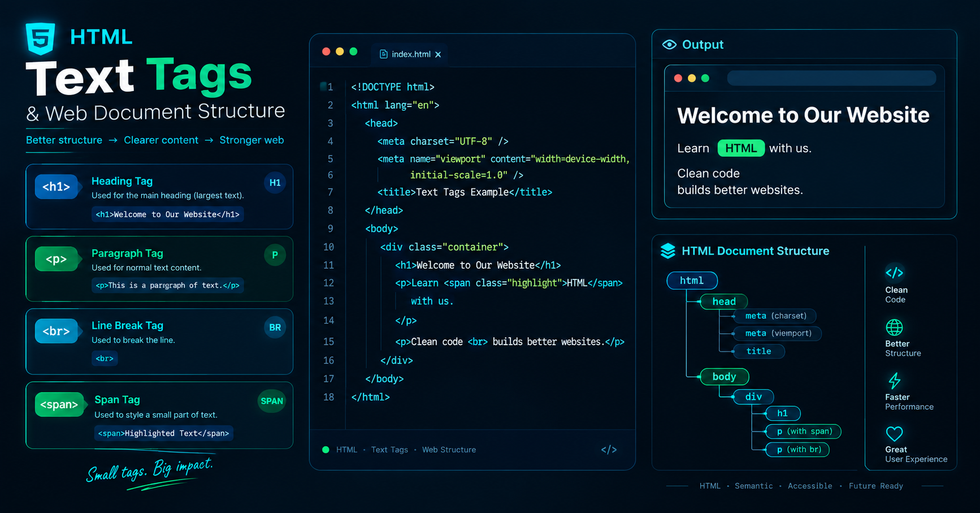The width and height of the screenshot is (980, 513).
Task: Click the Clean Code brackets icon
Action: tap(894, 273)
